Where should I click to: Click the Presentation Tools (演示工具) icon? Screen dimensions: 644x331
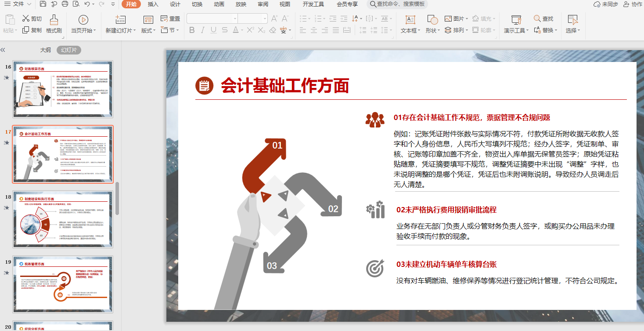(x=516, y=20)
